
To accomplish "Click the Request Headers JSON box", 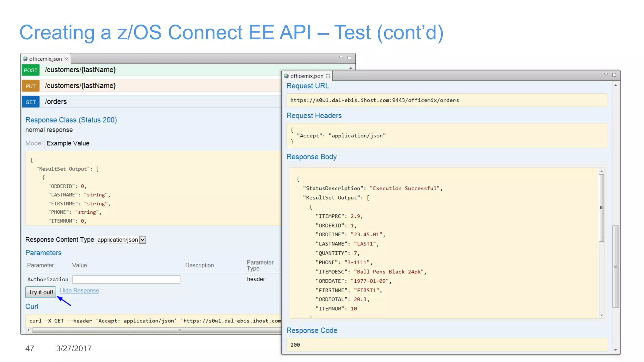I will coord(447,136).
